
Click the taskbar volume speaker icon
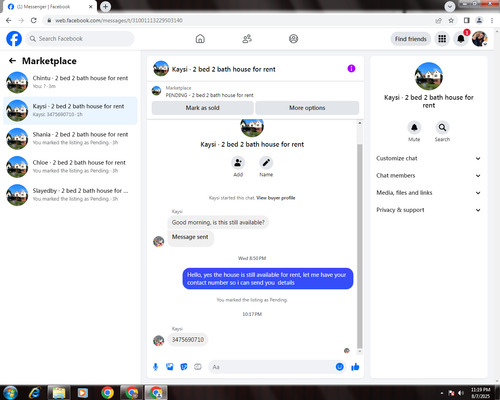tap(461, 393)
